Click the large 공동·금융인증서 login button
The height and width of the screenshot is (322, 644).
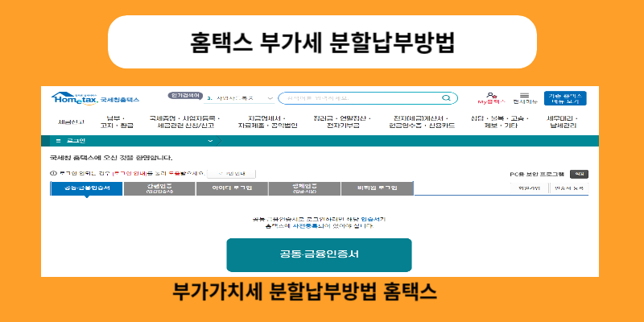tap(319, 254)
